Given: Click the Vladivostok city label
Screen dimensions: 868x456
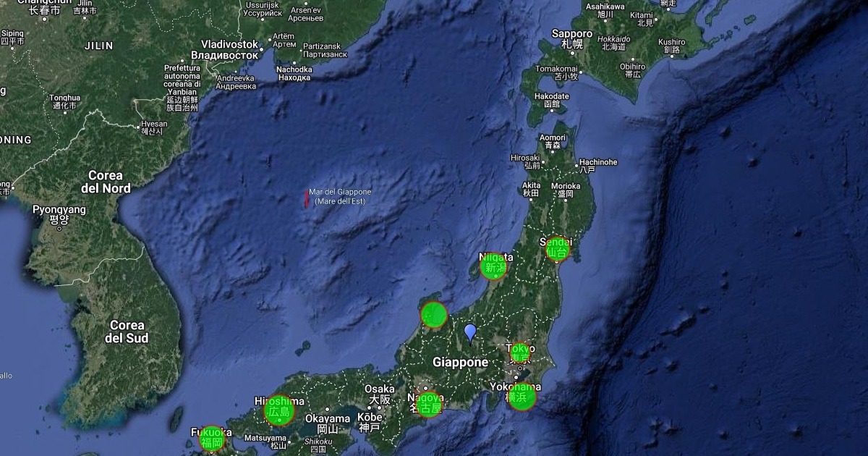Looking at the screenshot, I should click(x=225, y=49).
